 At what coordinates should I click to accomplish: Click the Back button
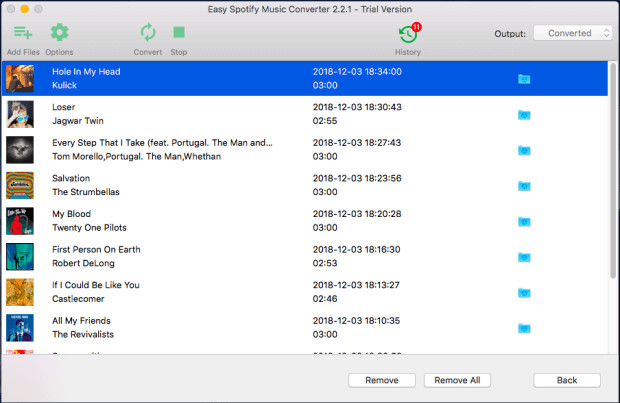[x=567, y=380]
